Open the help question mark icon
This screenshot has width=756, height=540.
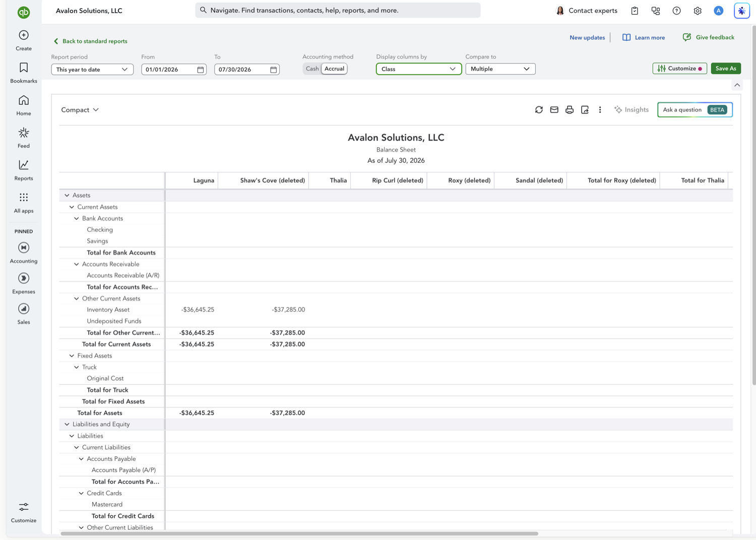tap(676, 11)
